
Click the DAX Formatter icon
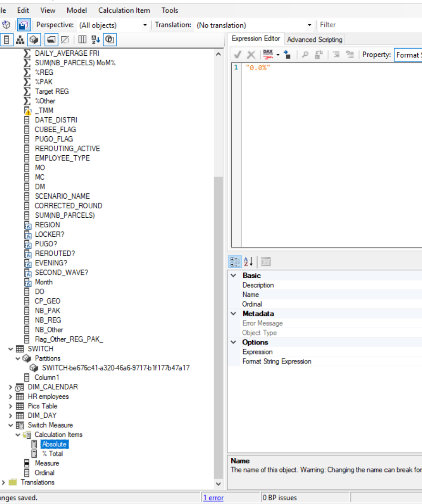pyautogui.click(x=268, y=54)
